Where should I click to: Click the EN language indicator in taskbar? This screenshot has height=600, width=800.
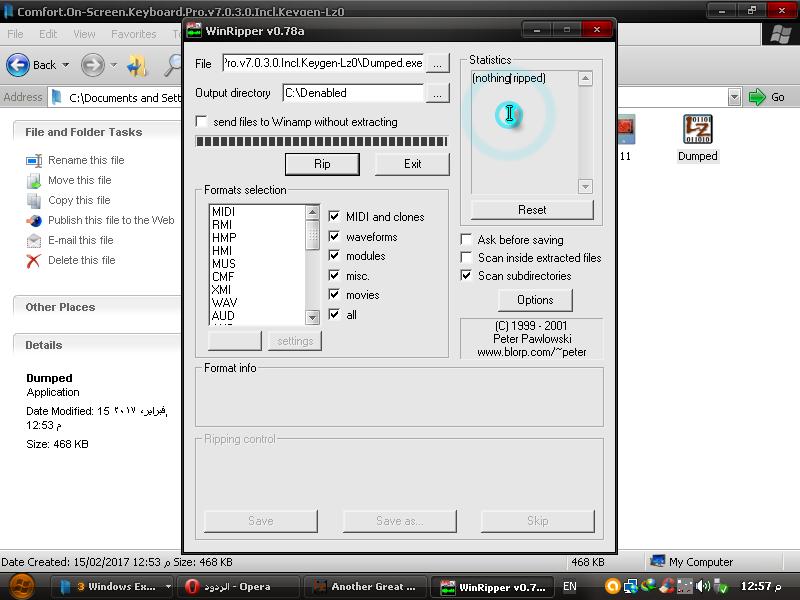point(569,587)
